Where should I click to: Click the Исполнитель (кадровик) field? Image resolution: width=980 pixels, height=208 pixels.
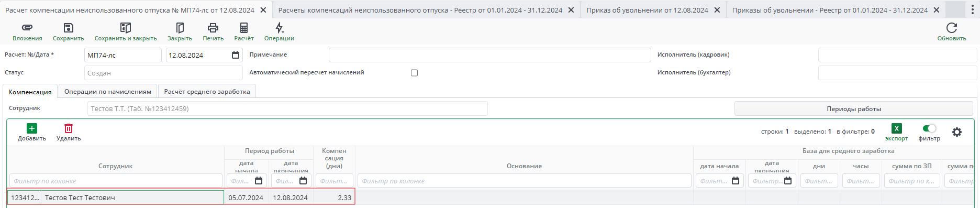[897, 55]
